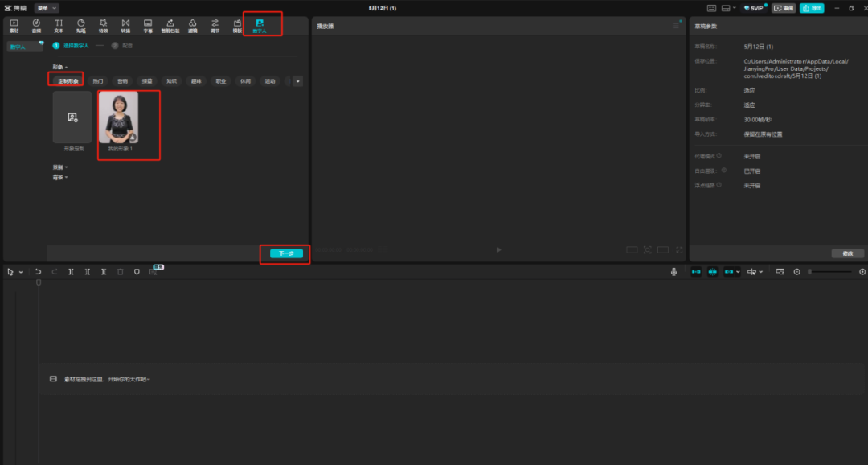This screenshot has width=868, height=465.
Task: Open the 转场 transitions panel
Action: pyautogui.click(x=125, y=26)
